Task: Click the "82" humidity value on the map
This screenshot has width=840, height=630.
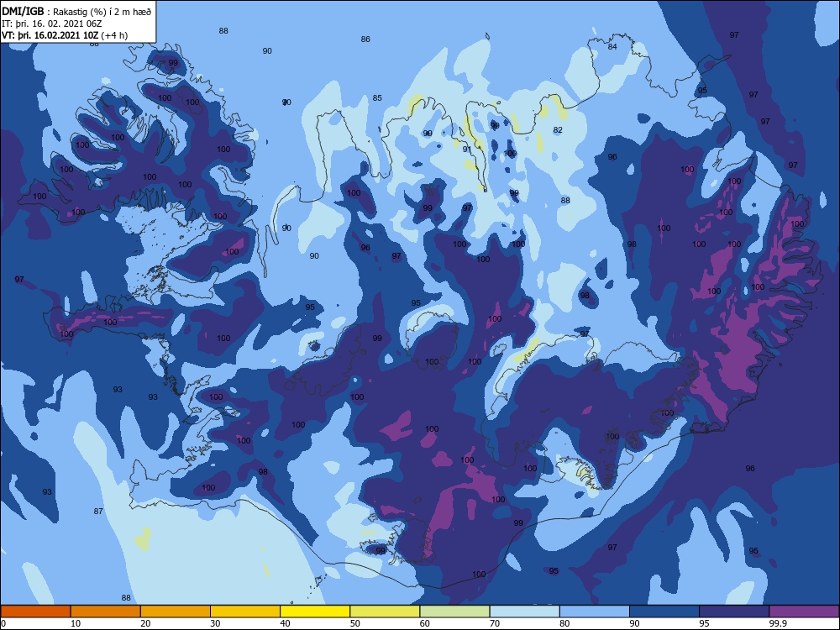Action: point(558,129)
